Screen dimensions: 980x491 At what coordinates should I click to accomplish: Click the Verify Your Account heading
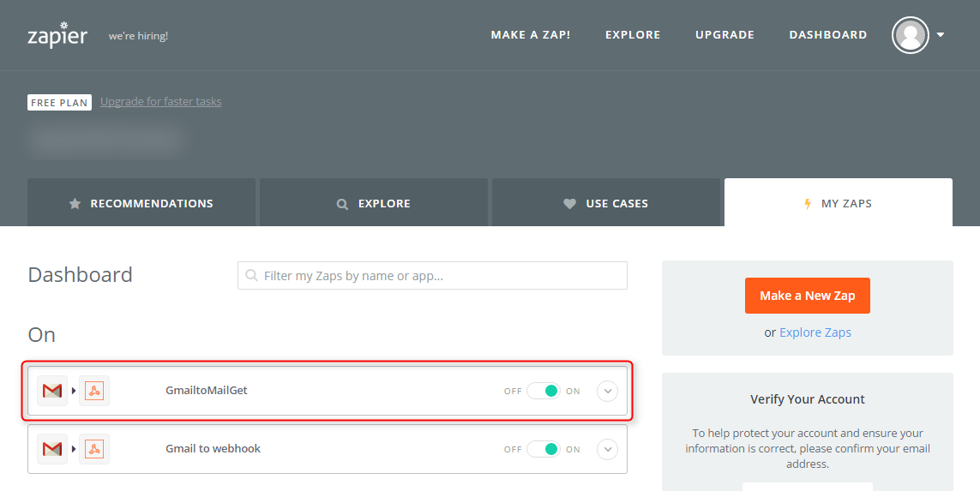pyautogui.click(x=808, y=399)
